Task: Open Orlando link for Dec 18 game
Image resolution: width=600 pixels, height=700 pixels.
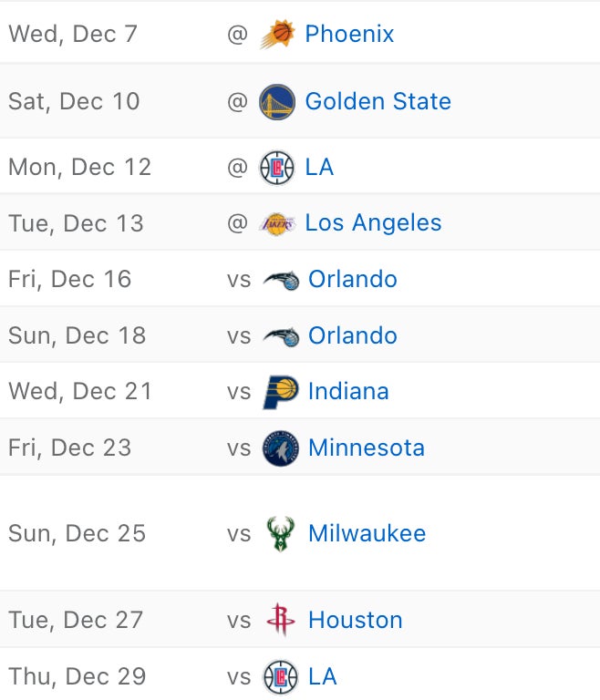Action: [352, 335]
